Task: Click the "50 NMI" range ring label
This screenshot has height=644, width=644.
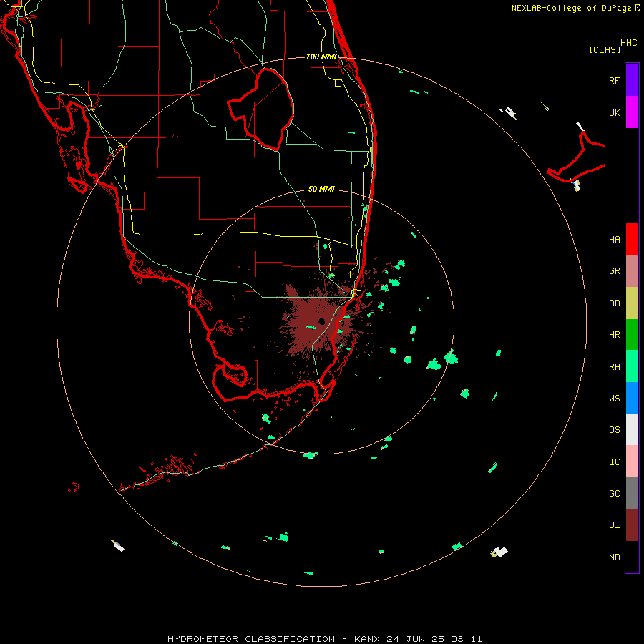Action: (321, 190)
